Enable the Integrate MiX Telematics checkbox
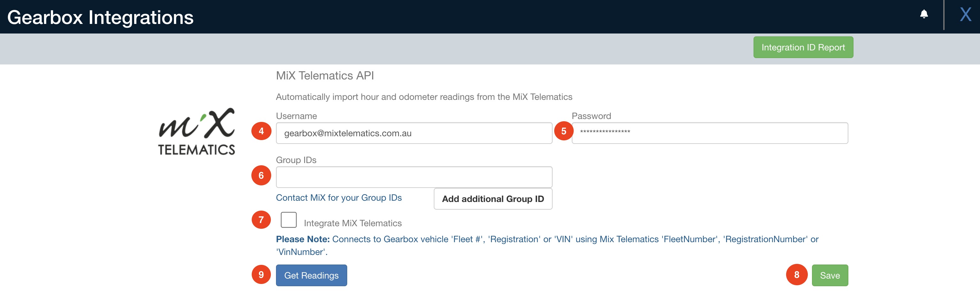This screenshot has width=980, height=291. 288,220
